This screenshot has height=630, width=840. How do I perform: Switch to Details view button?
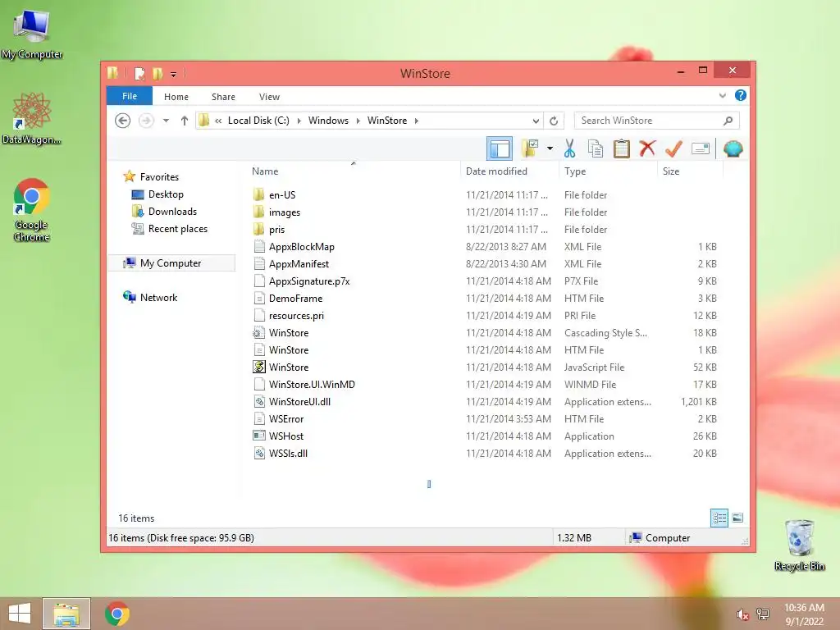point(719,518)
